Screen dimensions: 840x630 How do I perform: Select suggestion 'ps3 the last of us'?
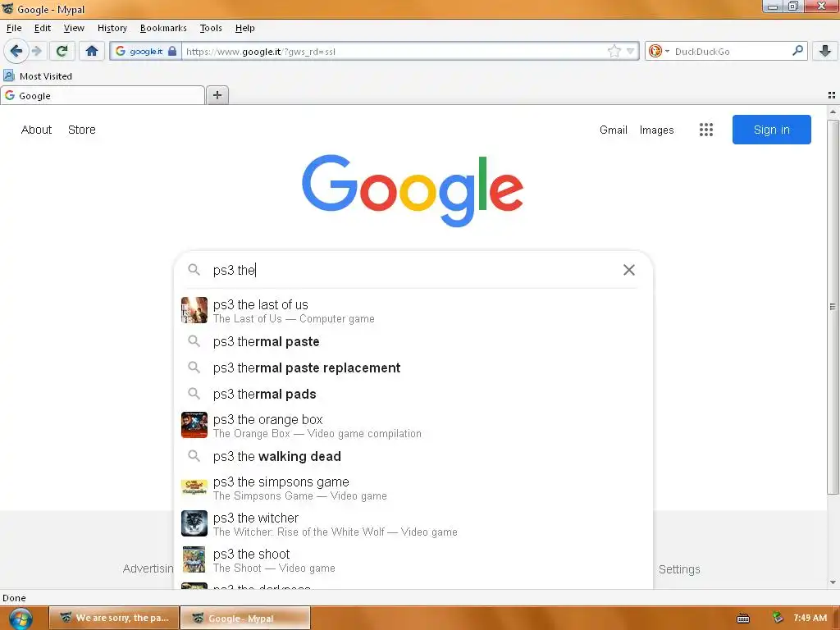pos(413,311)
